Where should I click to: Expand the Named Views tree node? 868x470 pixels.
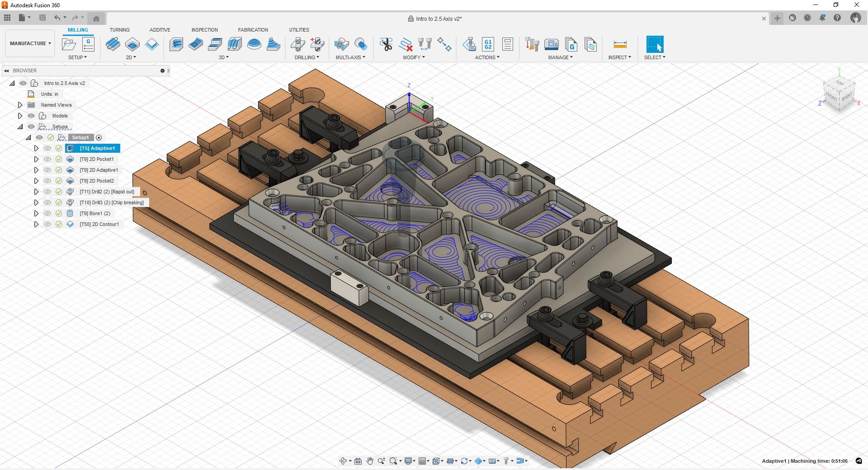(20, 105)
